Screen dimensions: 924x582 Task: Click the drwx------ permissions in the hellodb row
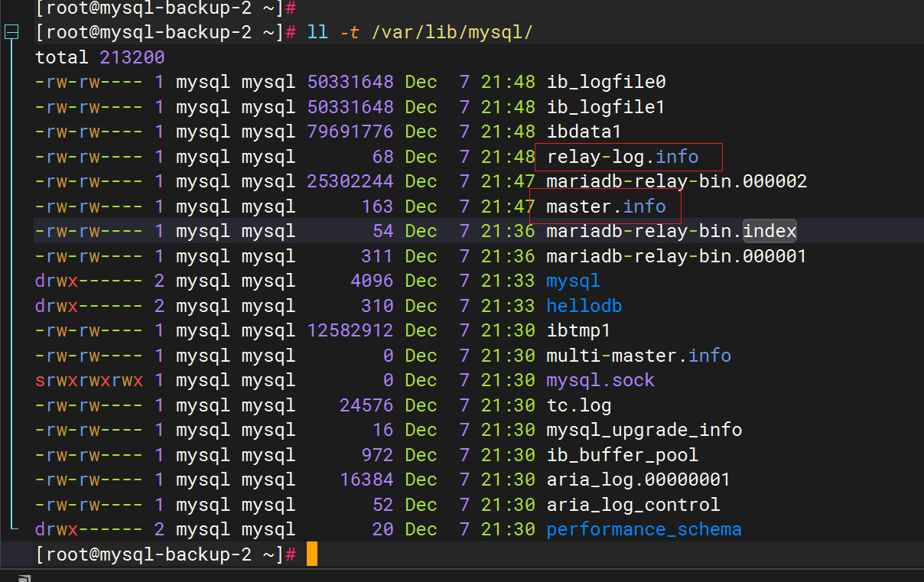tap(89, 306)
